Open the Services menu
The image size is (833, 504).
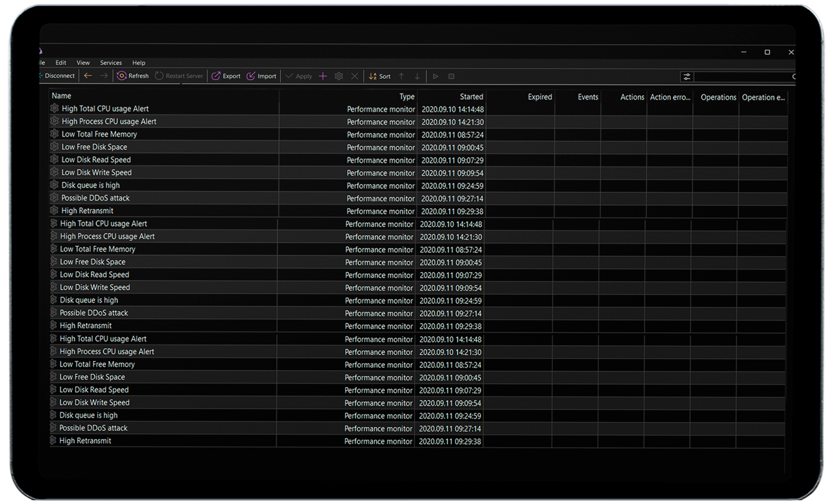110,62
